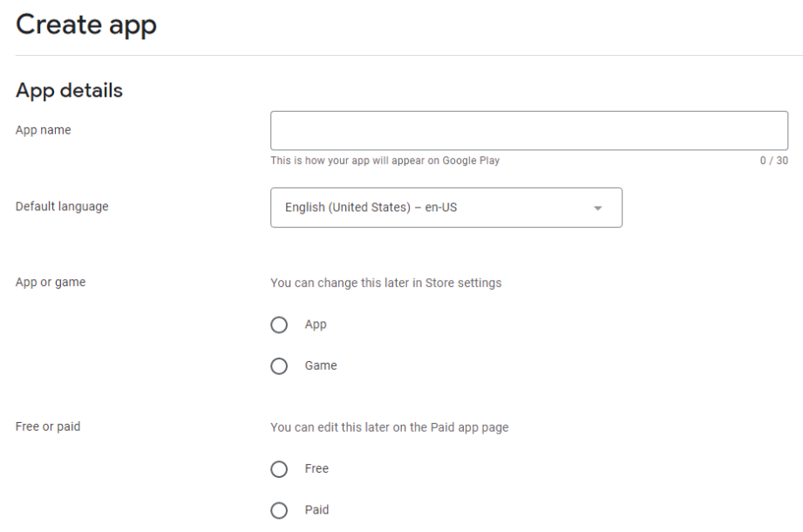This screenshot has width=803, height=532.
Task: Click the "App" option label text
Action: (316, 324)
